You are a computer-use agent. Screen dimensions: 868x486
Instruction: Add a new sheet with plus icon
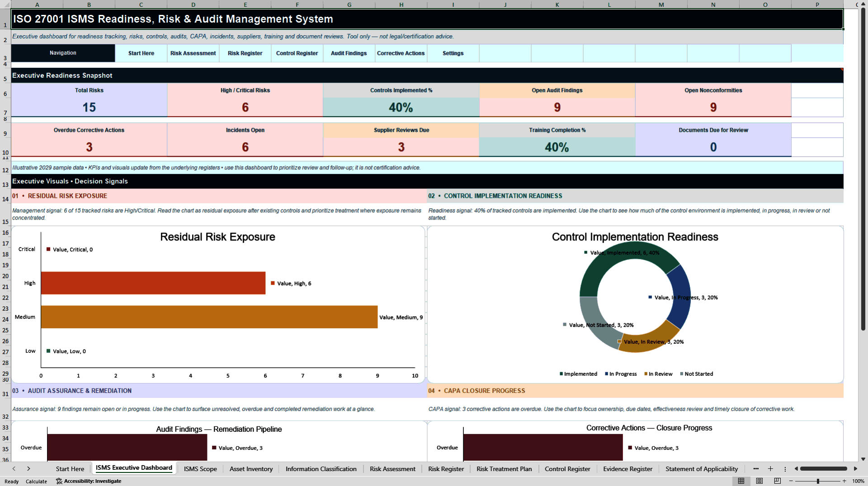770,469
